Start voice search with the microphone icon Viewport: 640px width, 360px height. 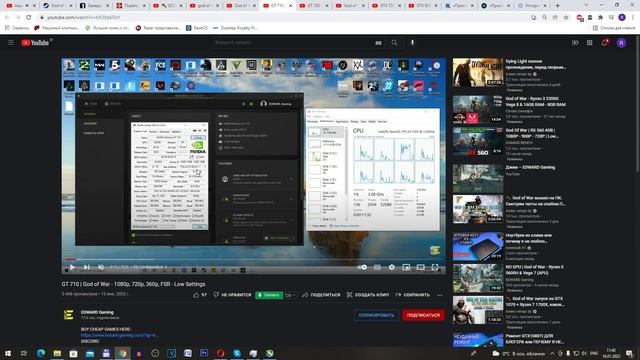pos(412,42)
